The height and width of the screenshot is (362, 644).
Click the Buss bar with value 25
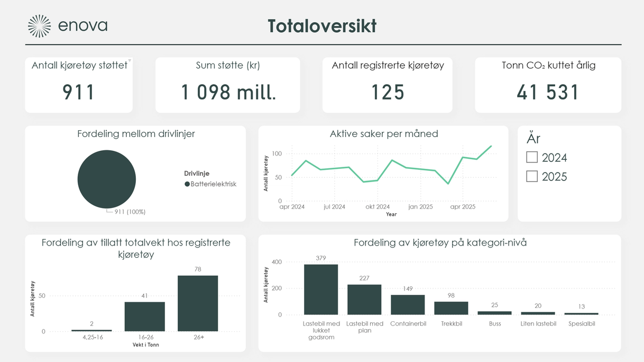coord(494,312)
